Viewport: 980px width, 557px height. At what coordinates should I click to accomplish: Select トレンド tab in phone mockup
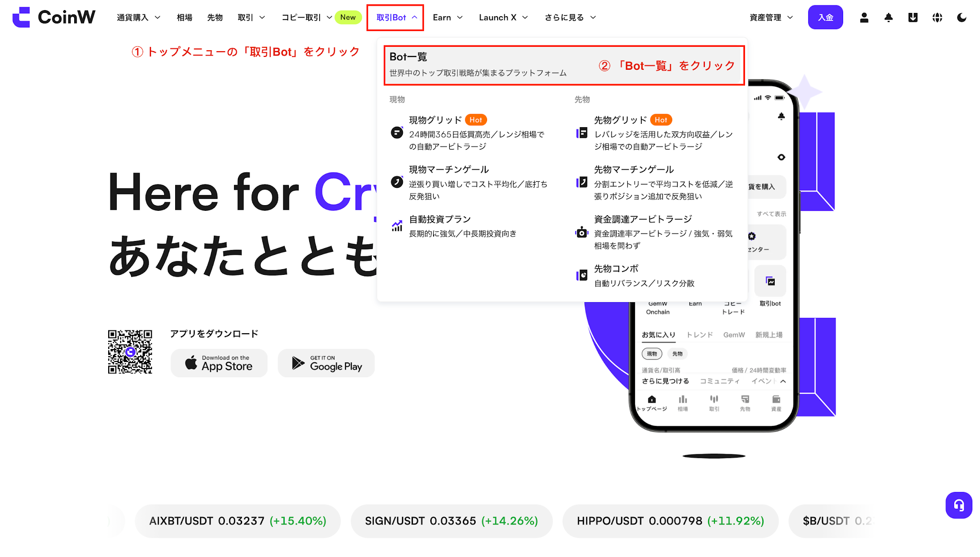(700, 335)
